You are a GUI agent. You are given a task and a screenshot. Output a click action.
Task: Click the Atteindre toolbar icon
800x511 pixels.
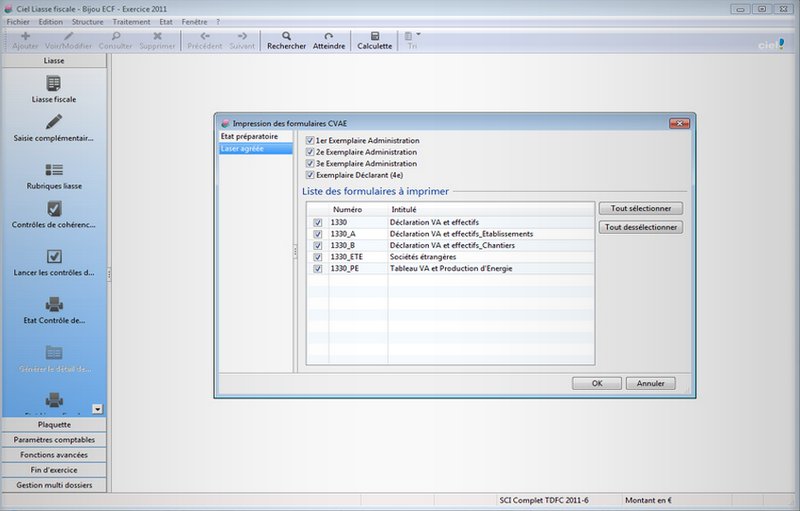pyautogui.click(x=329, y=36)
